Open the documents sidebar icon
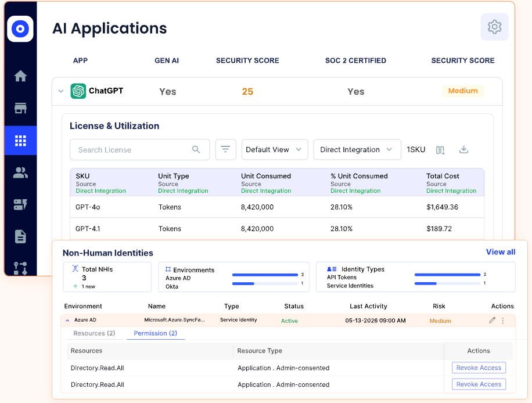This screenshot has height=403, width=532. point(20,237)
